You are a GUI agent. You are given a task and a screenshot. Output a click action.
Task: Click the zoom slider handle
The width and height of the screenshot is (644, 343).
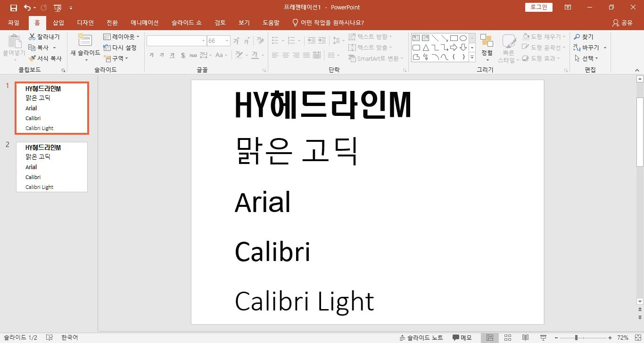tap(576, 337)
